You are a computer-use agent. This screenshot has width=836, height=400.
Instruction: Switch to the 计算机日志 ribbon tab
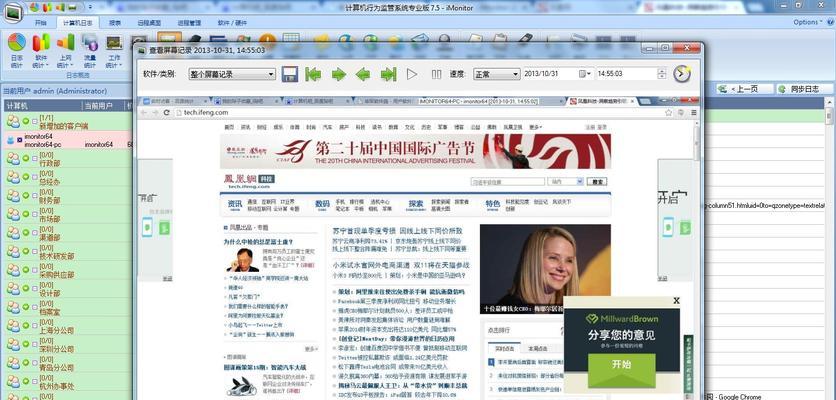(78, 23)
